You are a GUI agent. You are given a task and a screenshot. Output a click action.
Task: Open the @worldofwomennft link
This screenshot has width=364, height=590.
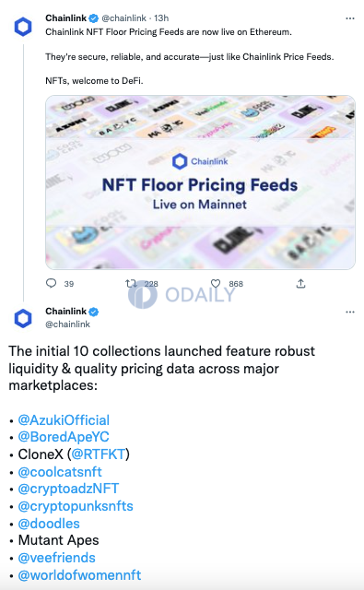point(80,575)
